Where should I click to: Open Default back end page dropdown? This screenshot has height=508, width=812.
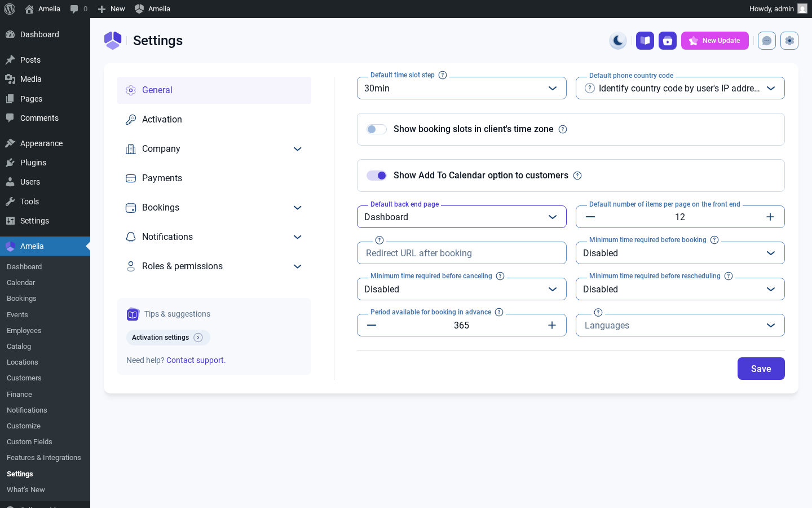pos(462,217)
